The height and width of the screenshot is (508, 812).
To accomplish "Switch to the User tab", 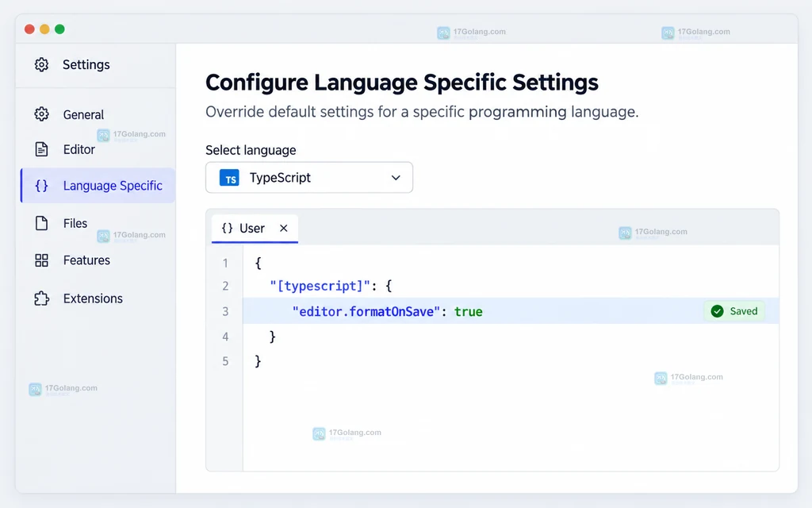I will point(255,229).
